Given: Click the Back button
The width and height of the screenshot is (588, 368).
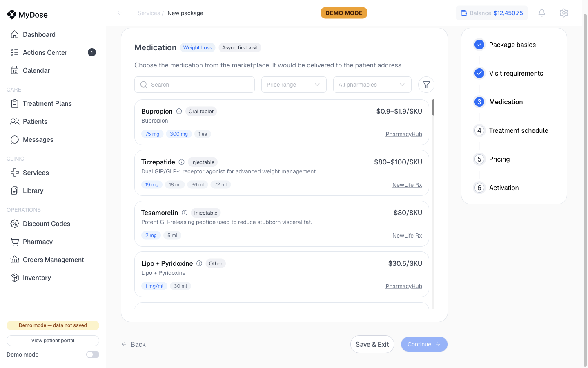Looking at the screenshot, I should pos(134,344).
